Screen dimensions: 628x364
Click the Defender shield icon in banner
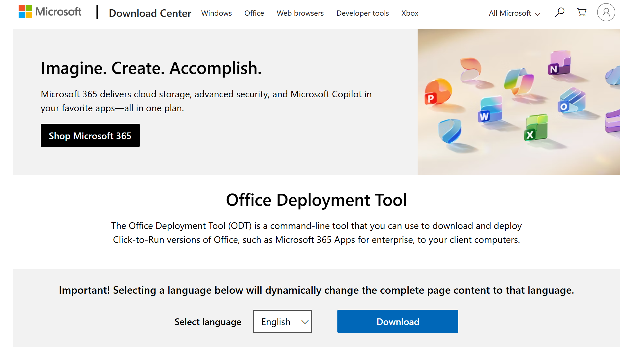click(x=450, y=131)
